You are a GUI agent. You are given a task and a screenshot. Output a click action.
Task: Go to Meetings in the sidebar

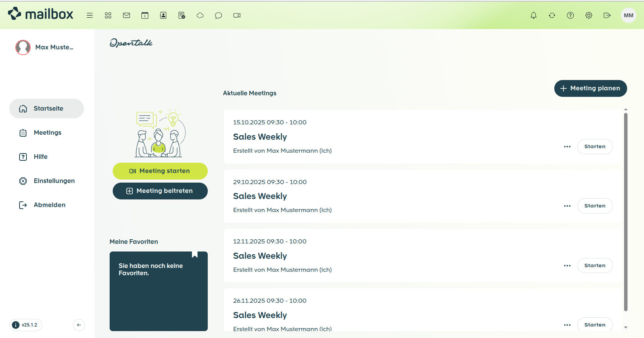coord(47,132)
